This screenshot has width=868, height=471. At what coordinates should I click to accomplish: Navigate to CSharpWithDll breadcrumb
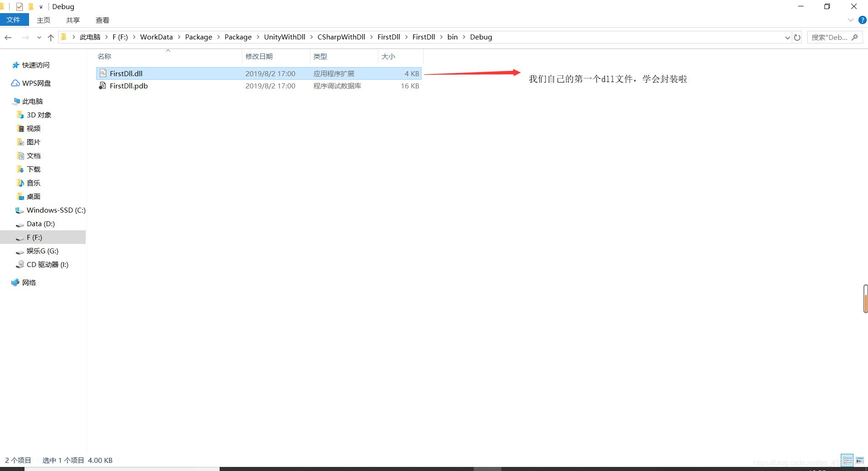pos(341,37)
